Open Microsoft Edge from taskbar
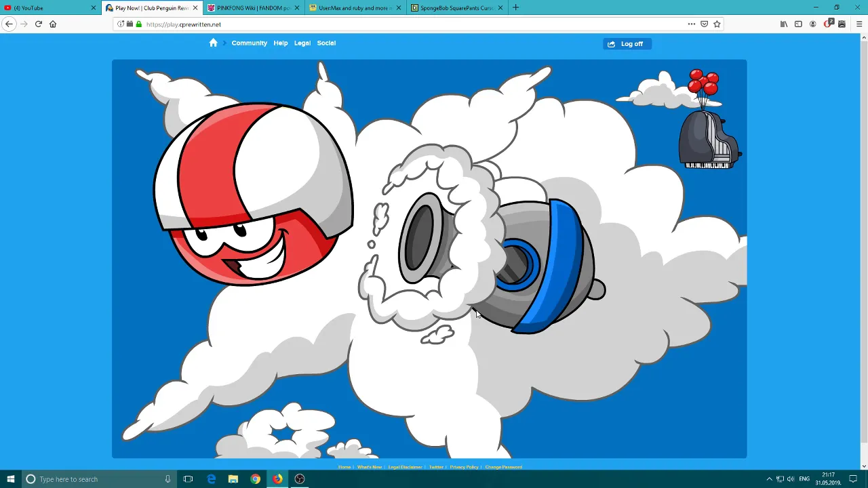Screen dimensions: 868x488 212,479
